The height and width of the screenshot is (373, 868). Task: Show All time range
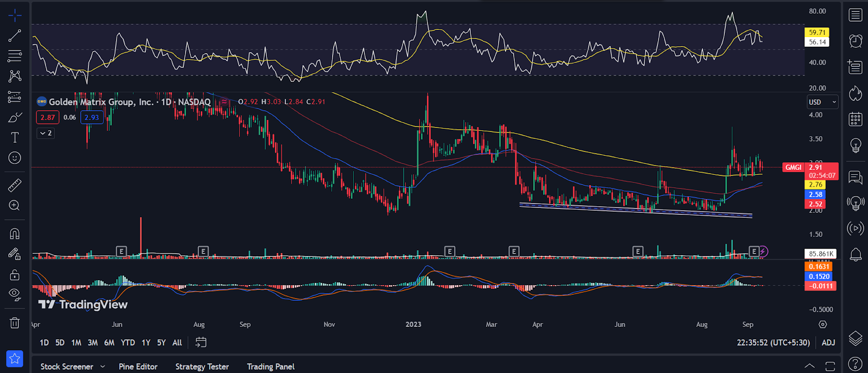tap(177, 343)
